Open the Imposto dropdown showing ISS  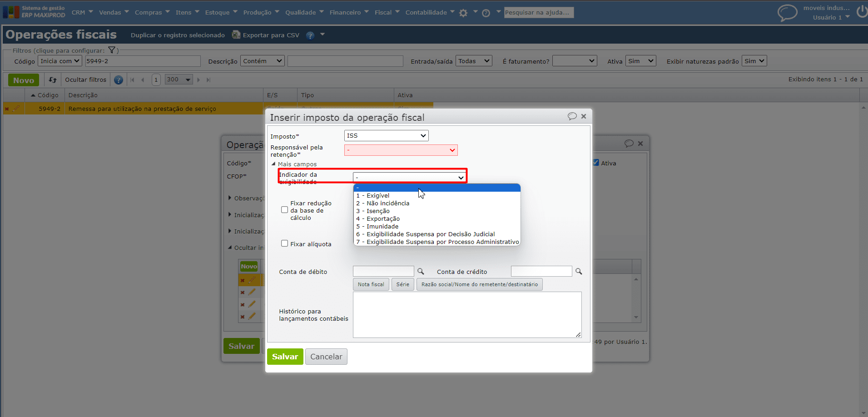tap(386, 135)
